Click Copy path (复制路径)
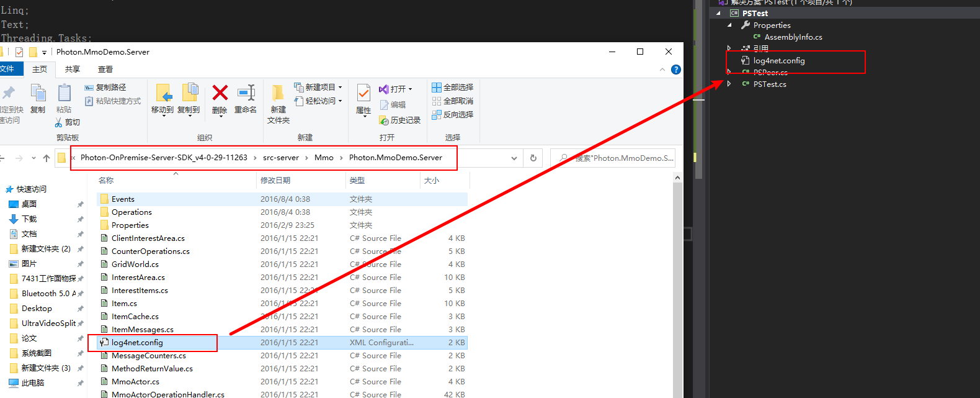 point(105,88)
